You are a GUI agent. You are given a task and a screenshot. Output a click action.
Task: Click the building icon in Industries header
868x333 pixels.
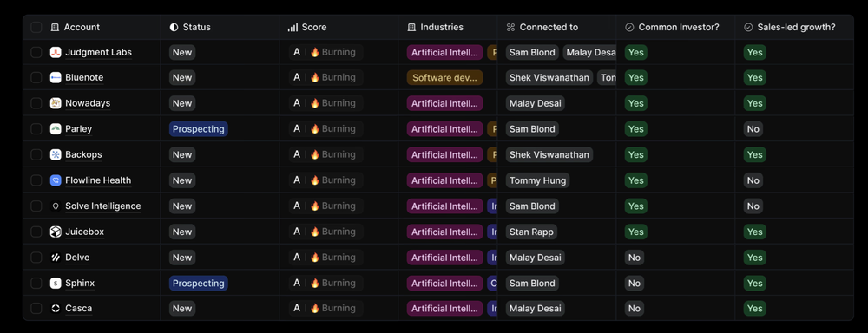[411, 27]
